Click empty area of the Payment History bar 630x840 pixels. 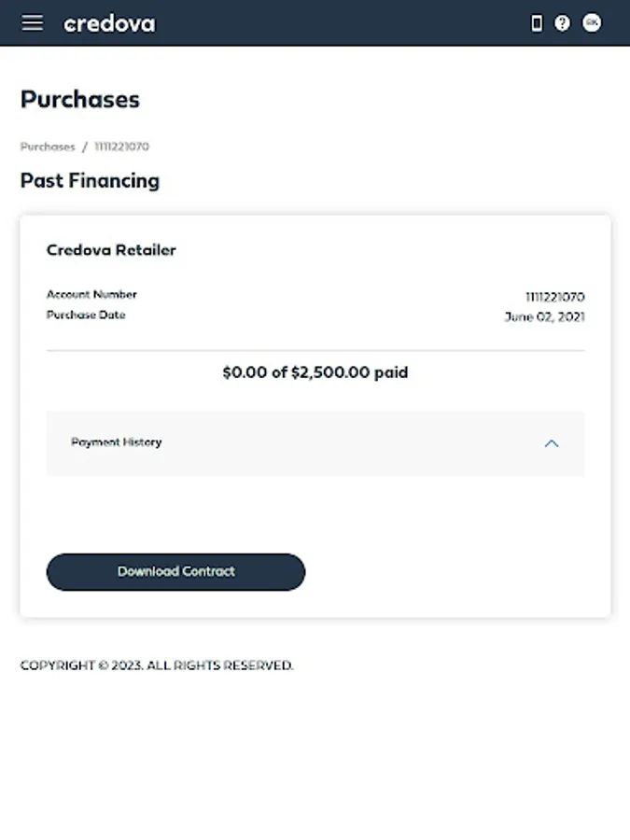[348, 443]
